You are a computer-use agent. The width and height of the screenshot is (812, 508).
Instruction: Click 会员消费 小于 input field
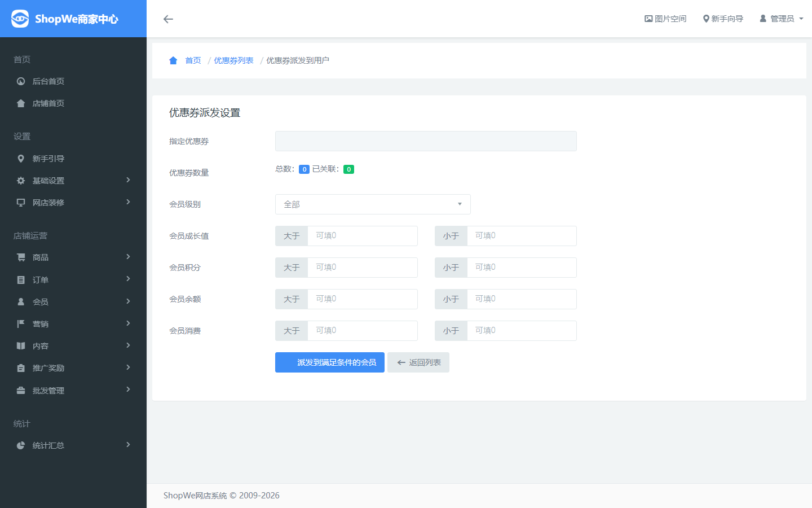click(522, 331)
